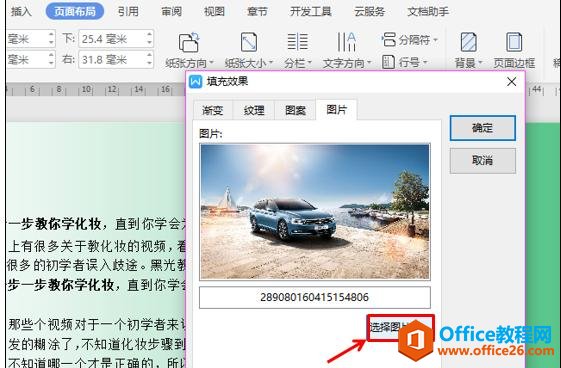Click the 确定 button
Viewport: 561px width, 368px height.
482,128
